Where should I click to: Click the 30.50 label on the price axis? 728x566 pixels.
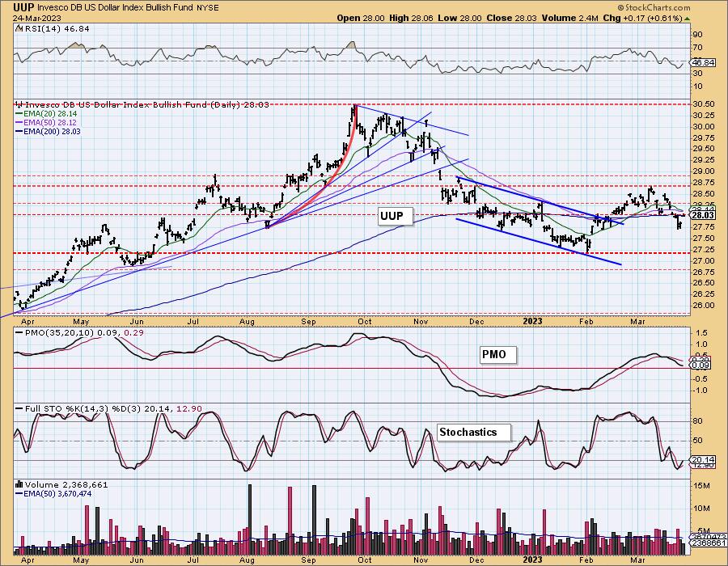point(703,104)
